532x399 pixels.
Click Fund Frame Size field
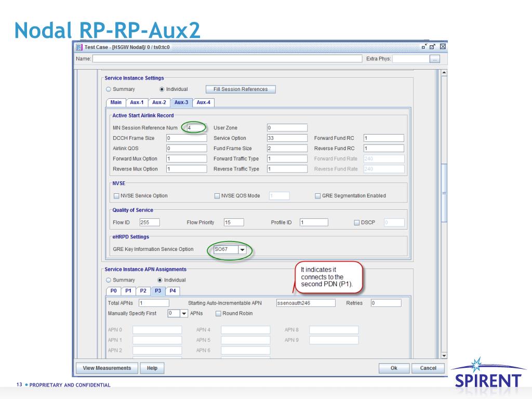(287, 148)
